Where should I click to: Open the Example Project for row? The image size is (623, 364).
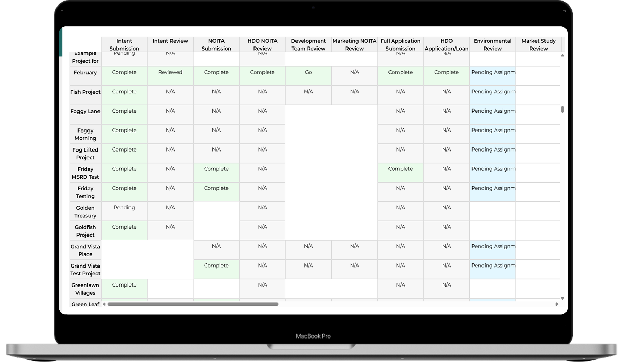[85, 59]
